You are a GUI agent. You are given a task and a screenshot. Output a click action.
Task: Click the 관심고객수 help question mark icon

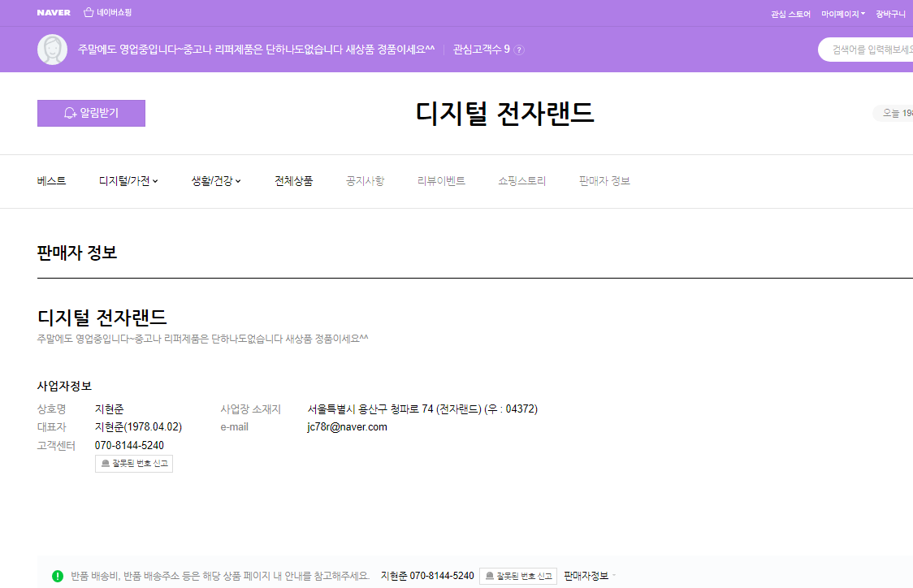point(519,50)
